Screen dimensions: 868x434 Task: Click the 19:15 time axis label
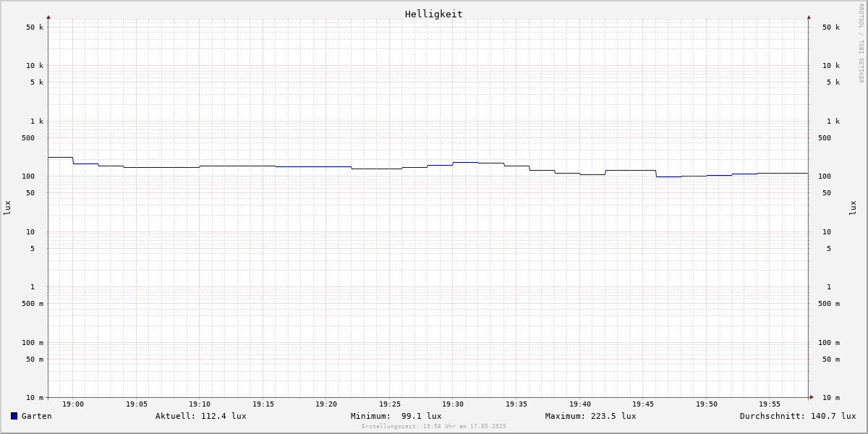tap(263, 404)
